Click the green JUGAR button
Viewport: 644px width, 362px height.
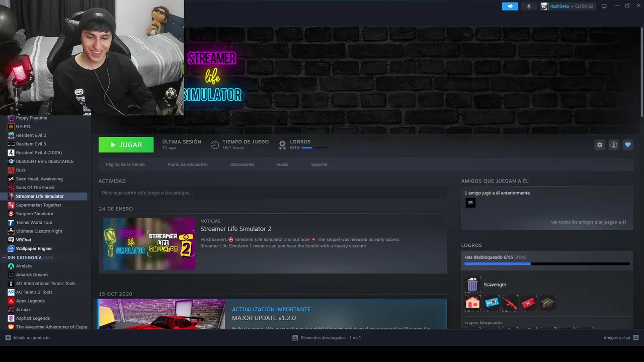tap(126, 145)
